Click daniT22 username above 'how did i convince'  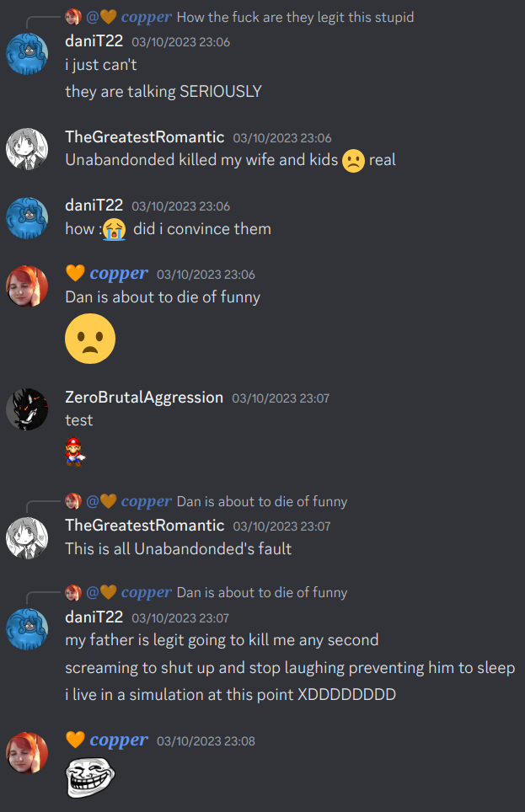[x=94, y=205]
